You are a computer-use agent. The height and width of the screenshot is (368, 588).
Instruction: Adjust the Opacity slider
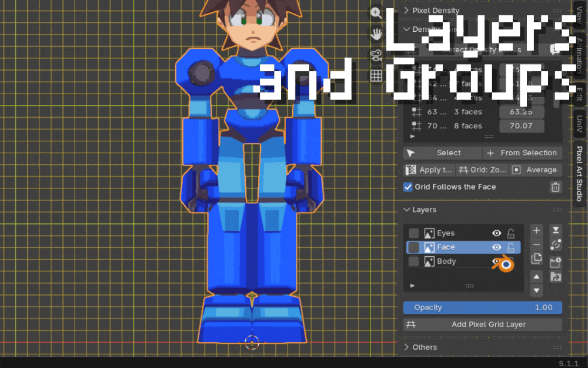coord(483,307)
